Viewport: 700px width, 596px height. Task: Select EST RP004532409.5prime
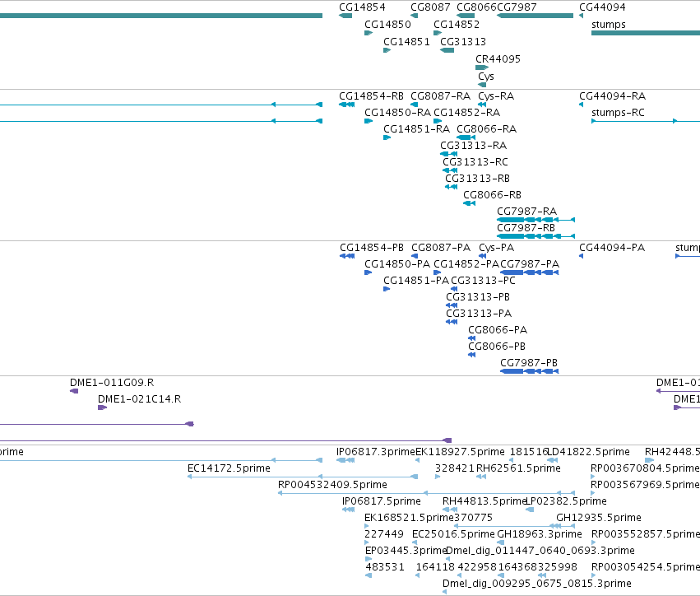[x=426, y=493]
